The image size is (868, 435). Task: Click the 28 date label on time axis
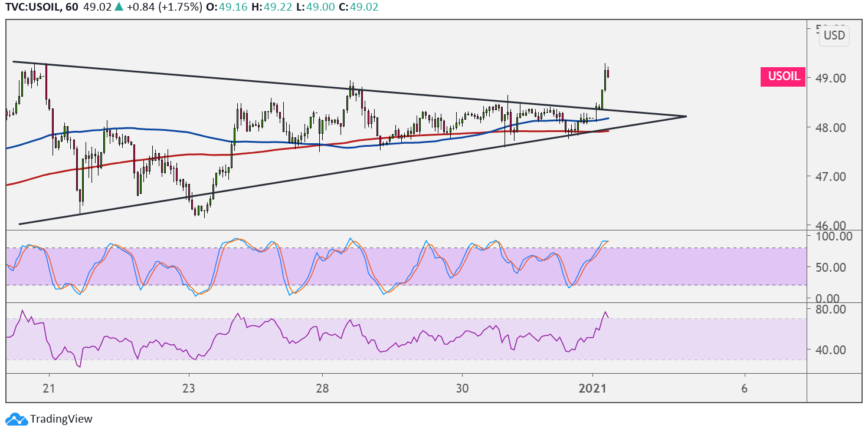(322, 388)
